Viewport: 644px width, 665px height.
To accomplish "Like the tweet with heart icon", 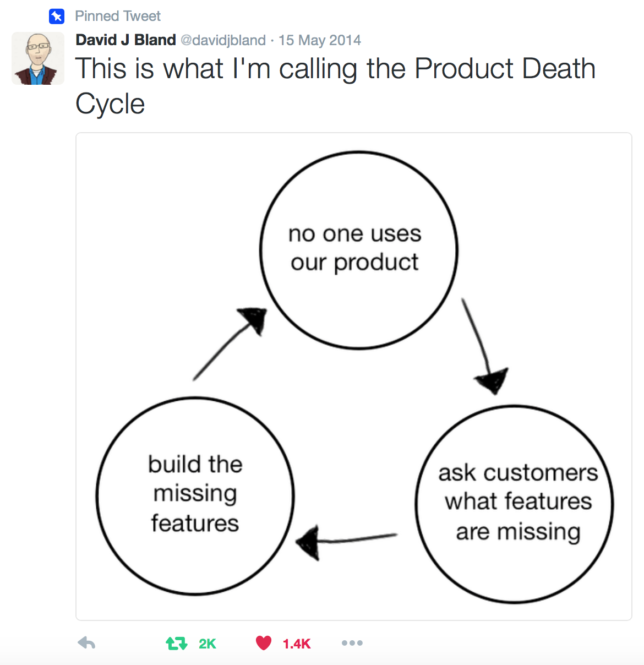I will click(264, 643).
